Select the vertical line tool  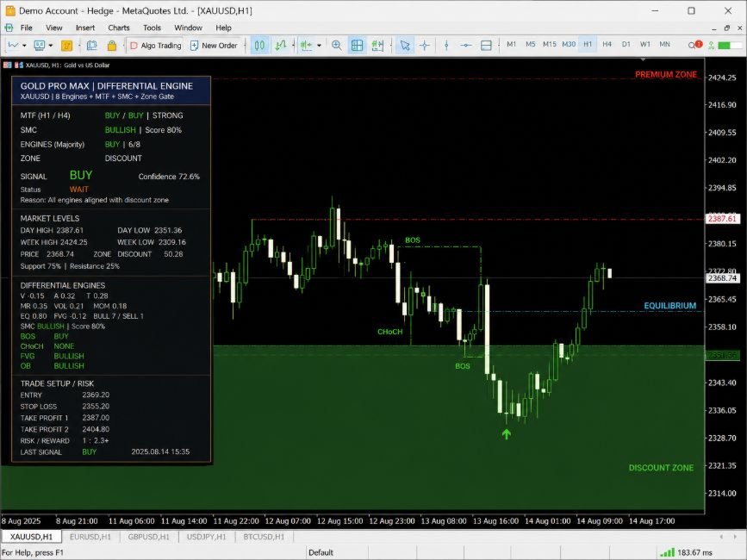coord(446,46)
